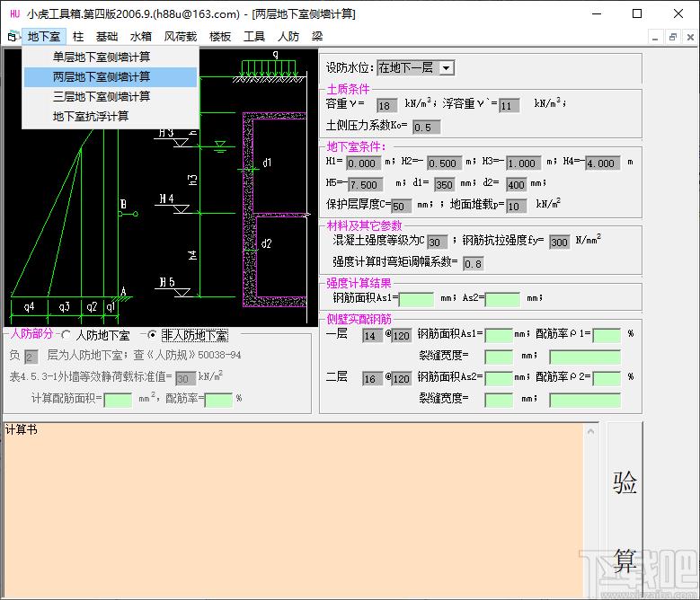Click the 保护层厚度C input field
This screenshot has width=700, height=600.
click(401, 206)
